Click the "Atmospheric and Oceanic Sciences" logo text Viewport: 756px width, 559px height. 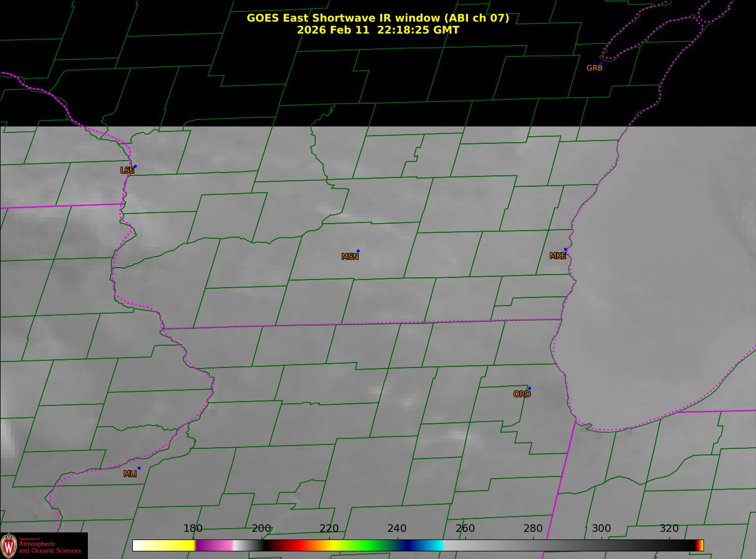(50, 547)
